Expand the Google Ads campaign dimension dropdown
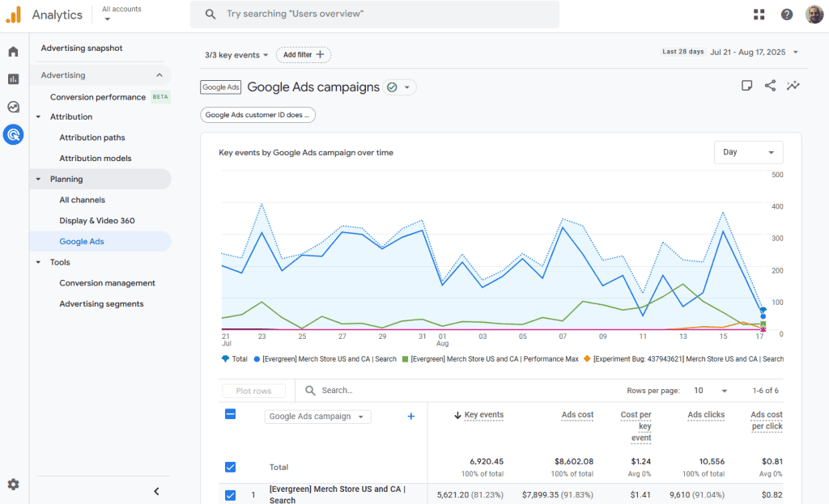 tap(317, 417)
